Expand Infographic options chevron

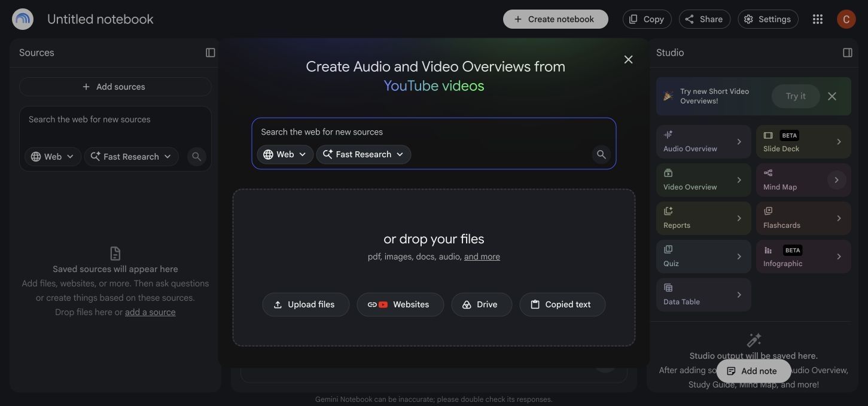pyautogui.click(x=839, y=257)
